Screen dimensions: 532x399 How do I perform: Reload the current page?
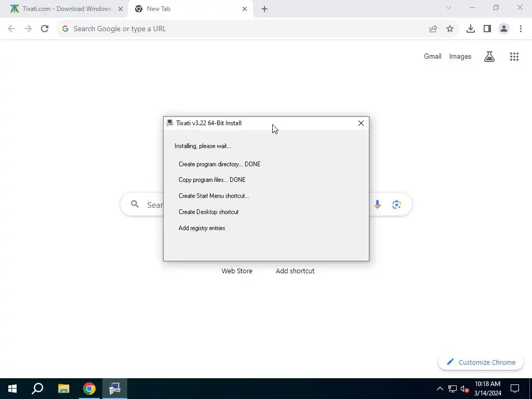tap(45, 29)
